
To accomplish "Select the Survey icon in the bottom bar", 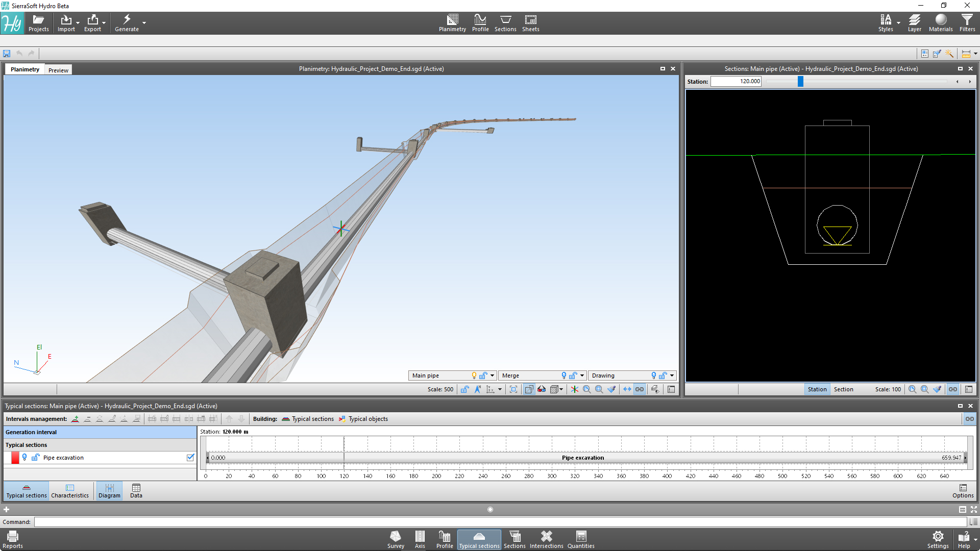I will pos(396,539).
